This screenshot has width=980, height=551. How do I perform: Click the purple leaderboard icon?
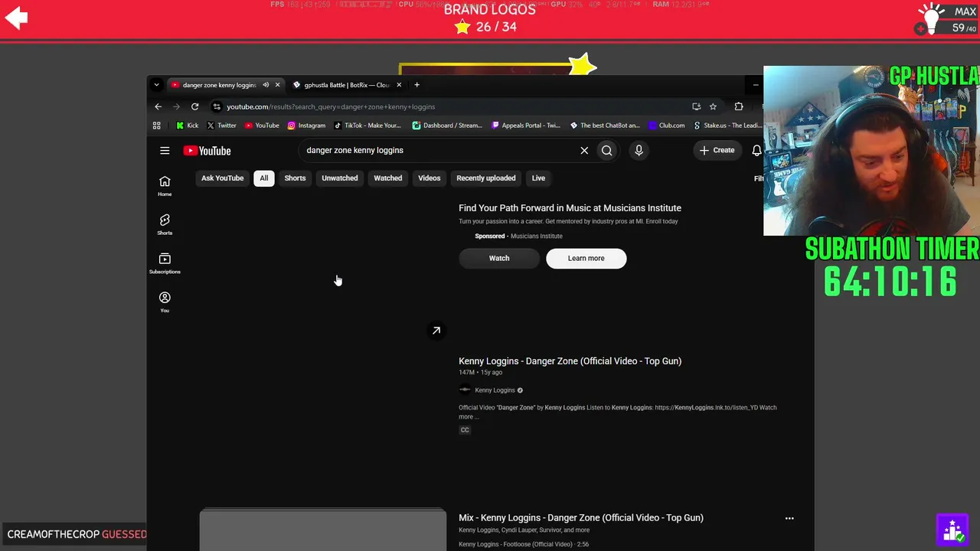pyautogui.click(x=953, y=530)
